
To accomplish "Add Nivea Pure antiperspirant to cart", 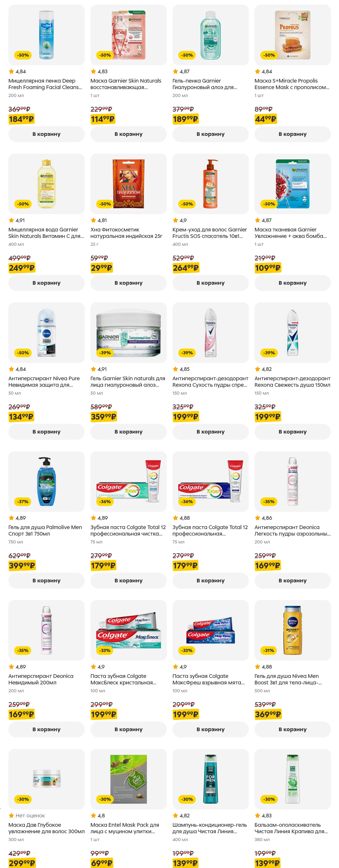I will (x=47, y=432).
